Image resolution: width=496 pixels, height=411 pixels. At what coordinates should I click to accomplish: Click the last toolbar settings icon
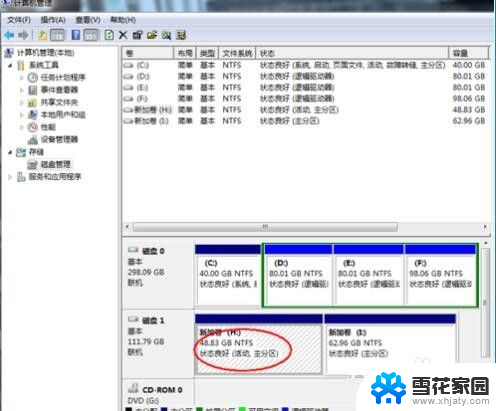pyautogui.click(x=181, y=35)
